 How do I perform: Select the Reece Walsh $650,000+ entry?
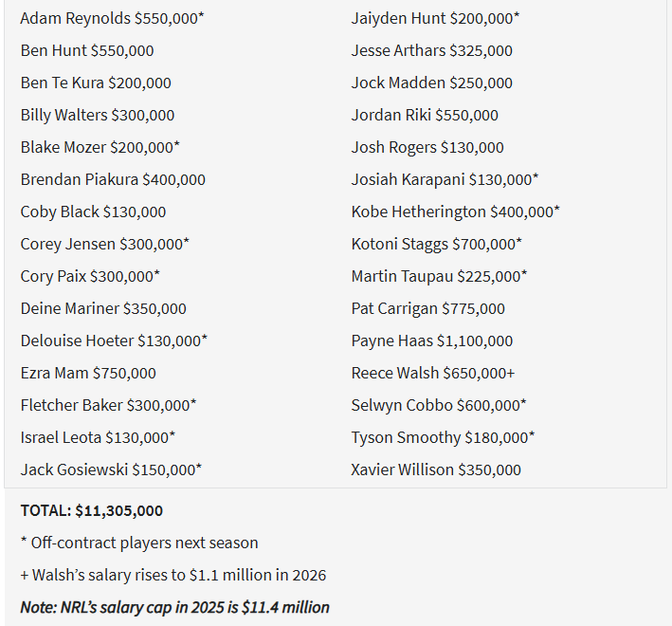click(433, 373)
